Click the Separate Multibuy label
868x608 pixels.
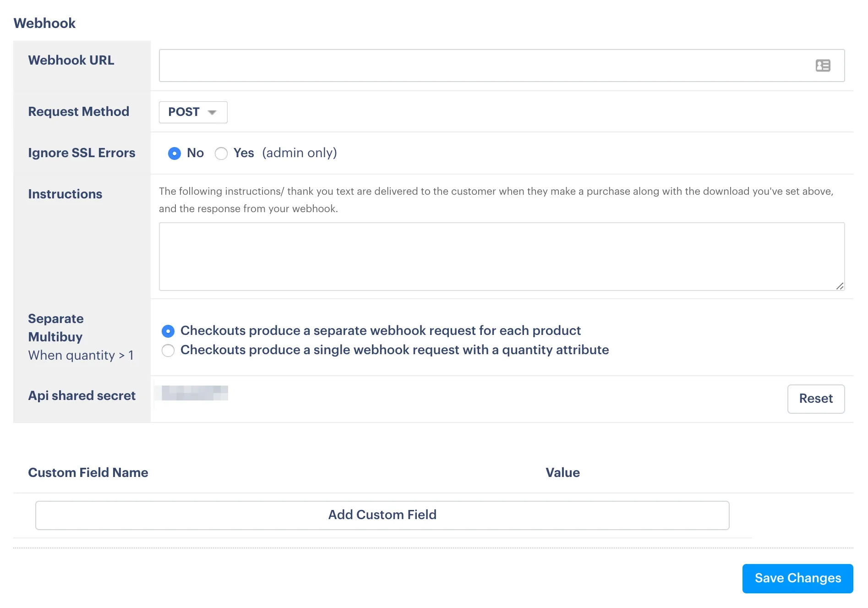click(56, 328)
